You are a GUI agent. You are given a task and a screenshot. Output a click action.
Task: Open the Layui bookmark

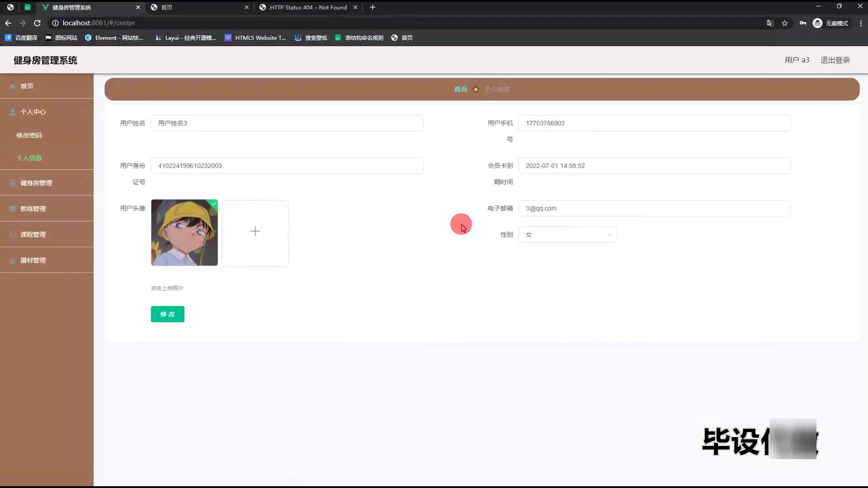pyautogui.click(x=185, y=38)
